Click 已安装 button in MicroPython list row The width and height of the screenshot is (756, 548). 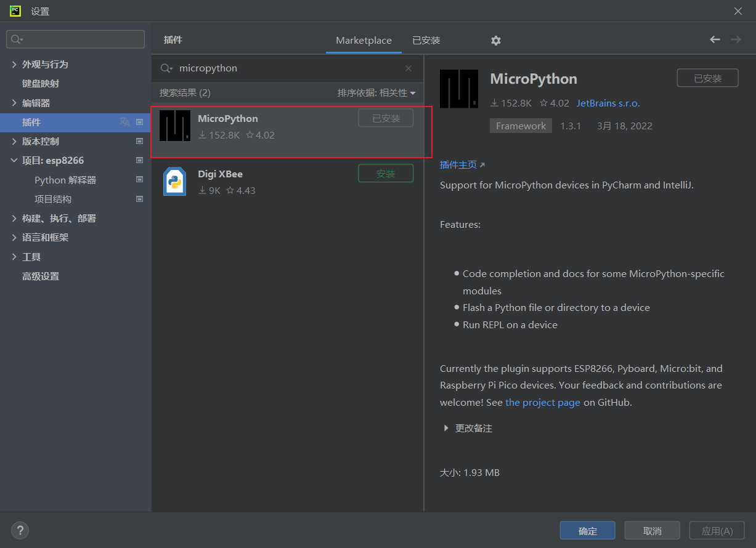pos(386,118)
